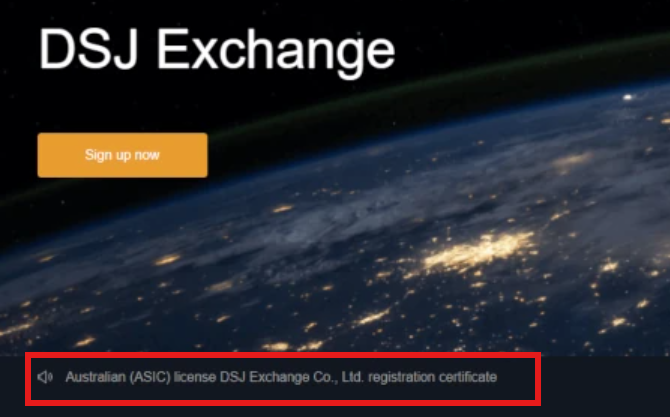The height and width of the screenshot is (417, 670).
Task: Click the small bright light near the horizon top right
Action: click(x=628, y=97)
